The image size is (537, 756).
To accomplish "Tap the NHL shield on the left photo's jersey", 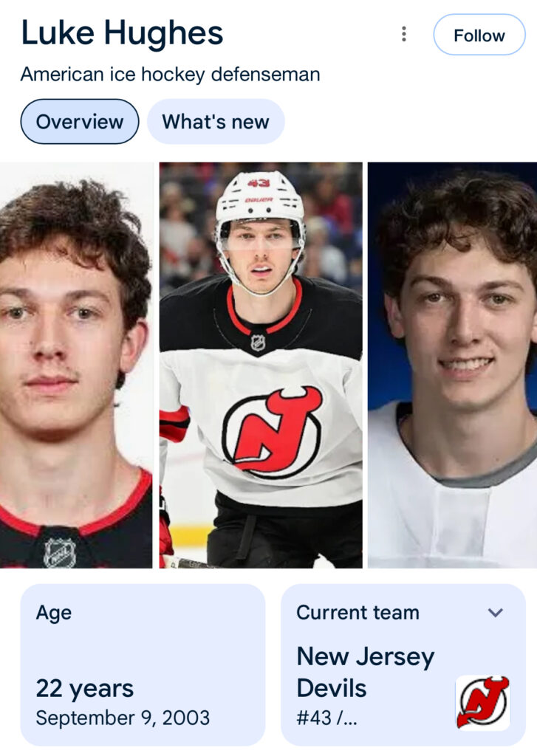I will coord(60,552).
